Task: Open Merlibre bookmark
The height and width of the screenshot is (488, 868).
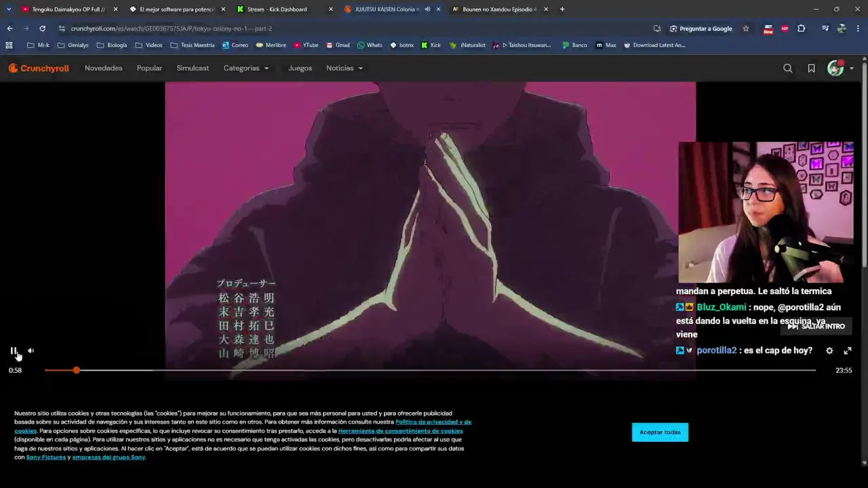Action: click(x=271, y=45)
